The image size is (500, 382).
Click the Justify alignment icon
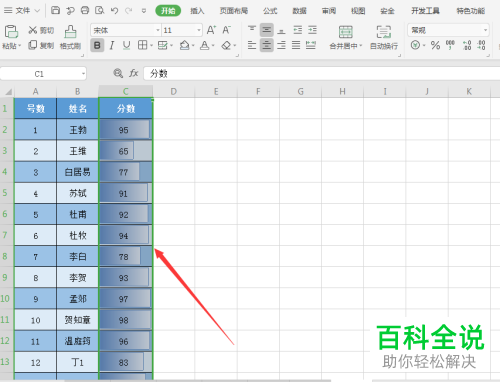[296, 45]
